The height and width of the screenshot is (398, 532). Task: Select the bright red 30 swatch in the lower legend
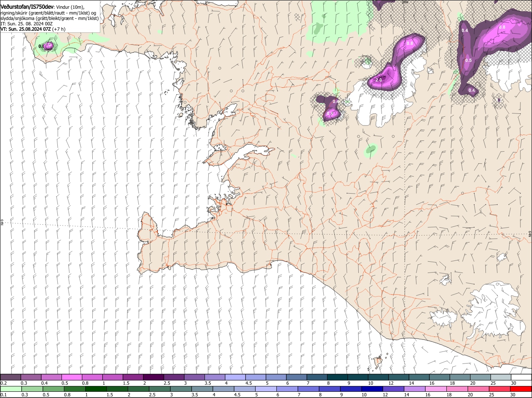(521, 389)
